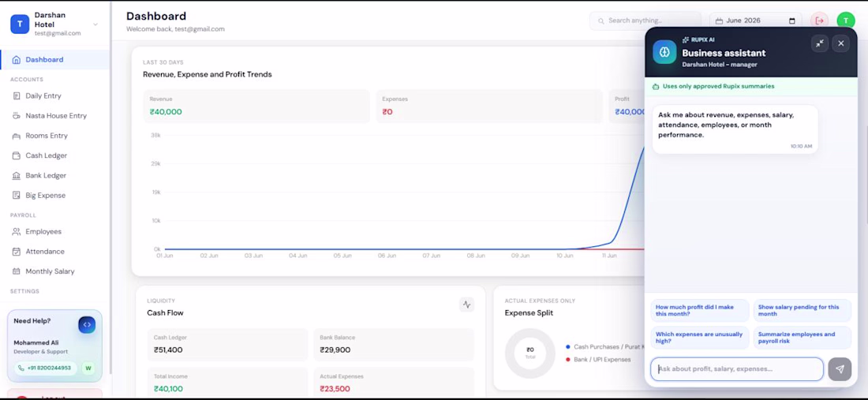Screen dimensions: 868x400
Task: Go to Nasta House Entry
Action: 54,116
